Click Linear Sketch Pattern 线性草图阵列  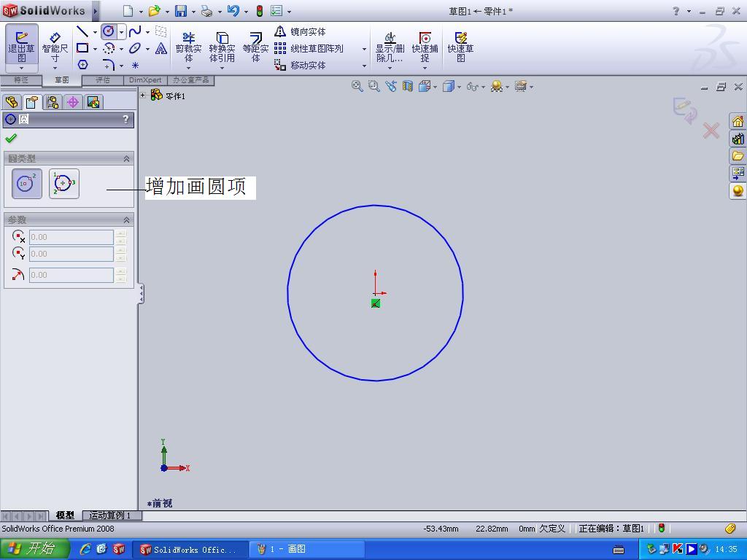tap(309, 49)
